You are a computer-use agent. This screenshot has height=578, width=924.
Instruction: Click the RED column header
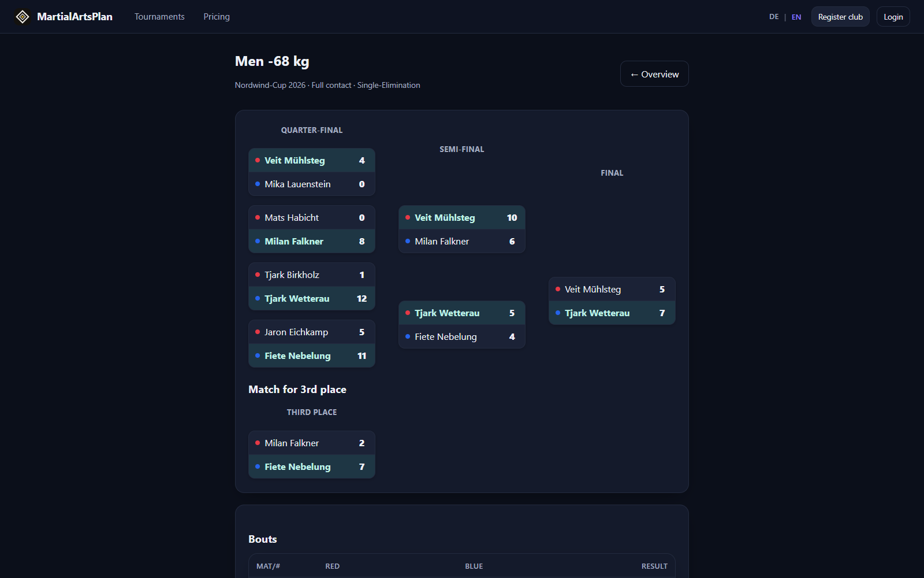[333, 566]
